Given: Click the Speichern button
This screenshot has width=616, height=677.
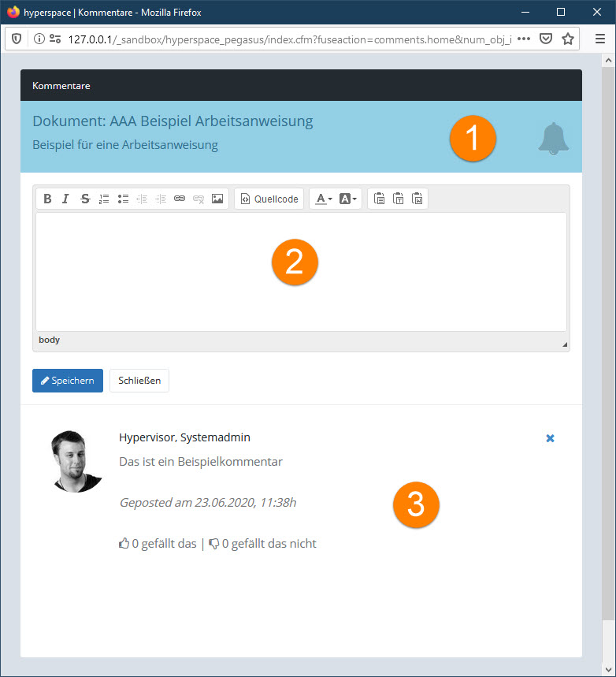Looking at the screenshot, I should tap(68, 381).
